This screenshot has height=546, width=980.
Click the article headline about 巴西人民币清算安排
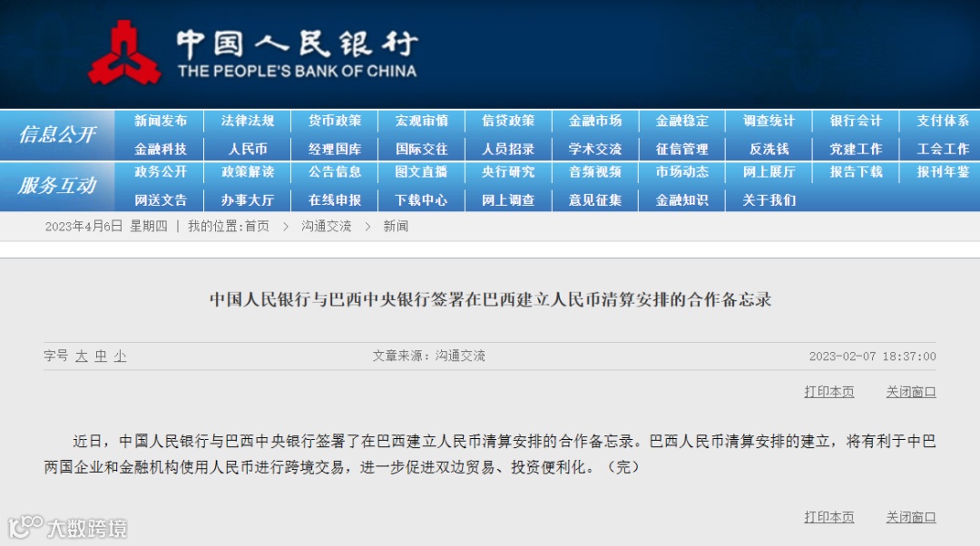click(491, 300)
